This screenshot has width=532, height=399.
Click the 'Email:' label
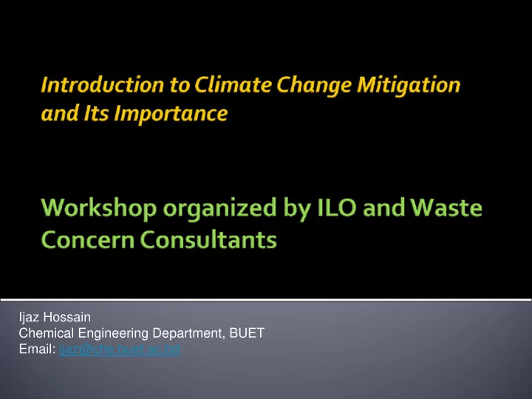[x=38, y=349]
